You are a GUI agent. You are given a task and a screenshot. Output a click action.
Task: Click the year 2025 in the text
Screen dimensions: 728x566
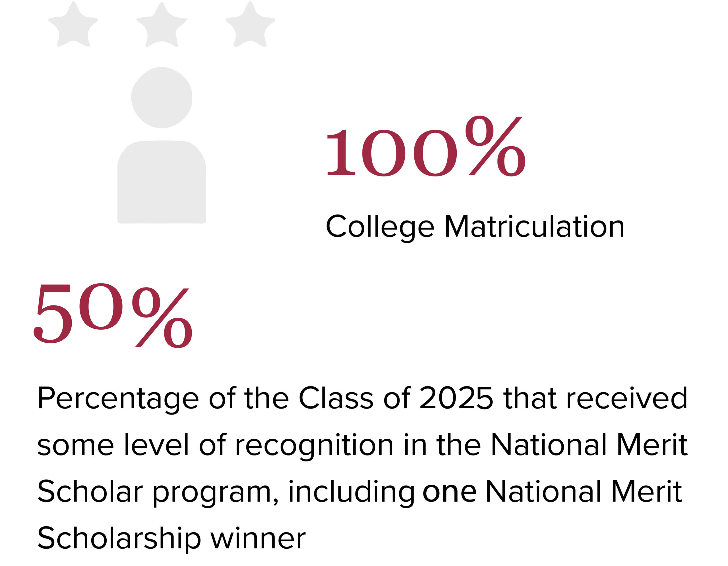pos(456,398)
